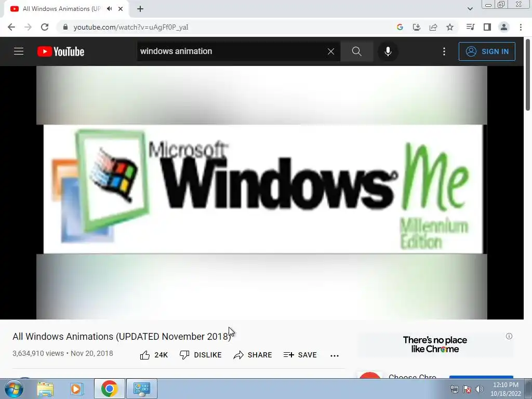
Task: Open YouTube settings three-dot menu
Action: 444,51
